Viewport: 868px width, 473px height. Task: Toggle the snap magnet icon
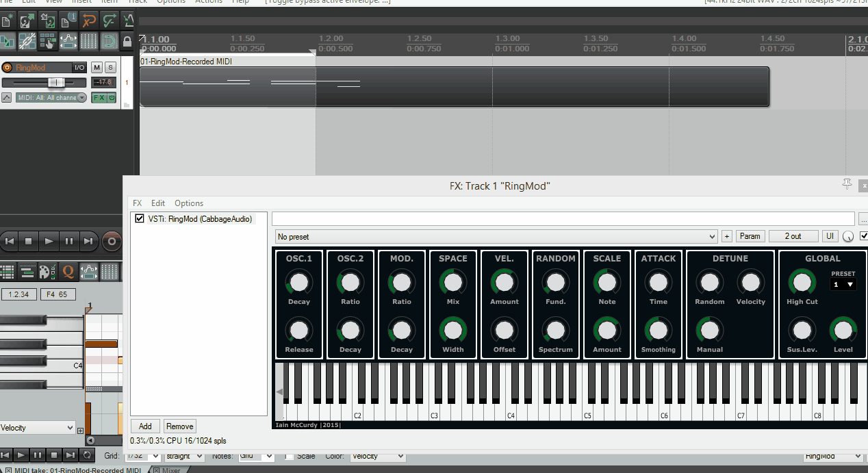point(109,41)
